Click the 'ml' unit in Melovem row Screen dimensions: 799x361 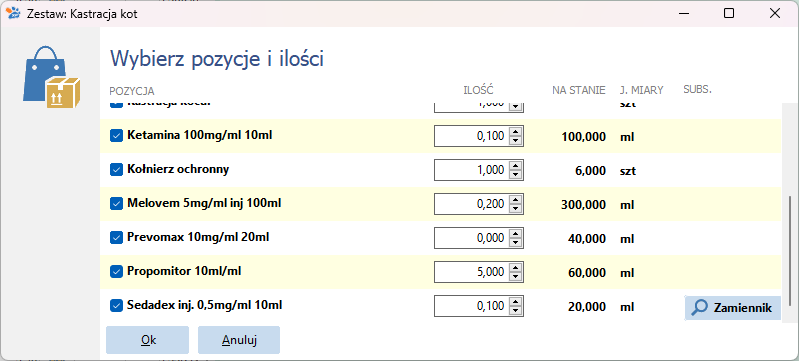tap(627, 205)
